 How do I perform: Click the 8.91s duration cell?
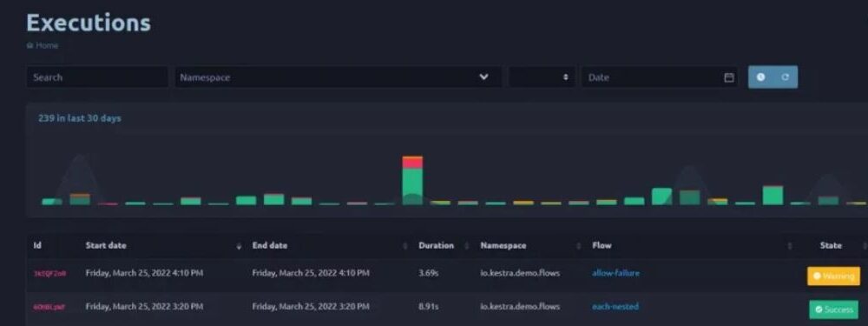coord(429,307)
